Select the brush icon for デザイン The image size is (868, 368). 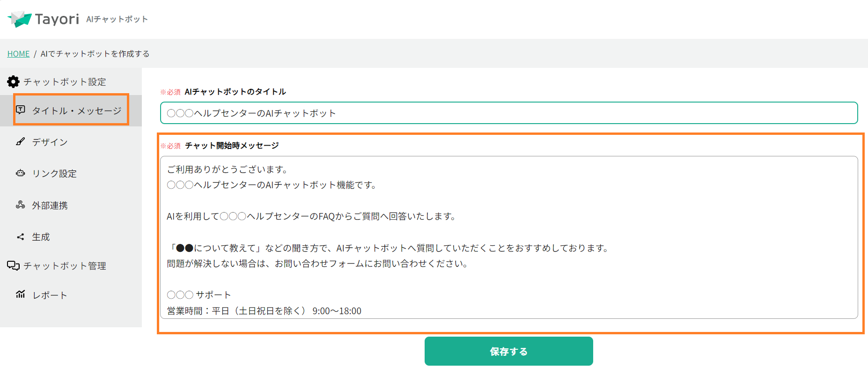[20, 141]
